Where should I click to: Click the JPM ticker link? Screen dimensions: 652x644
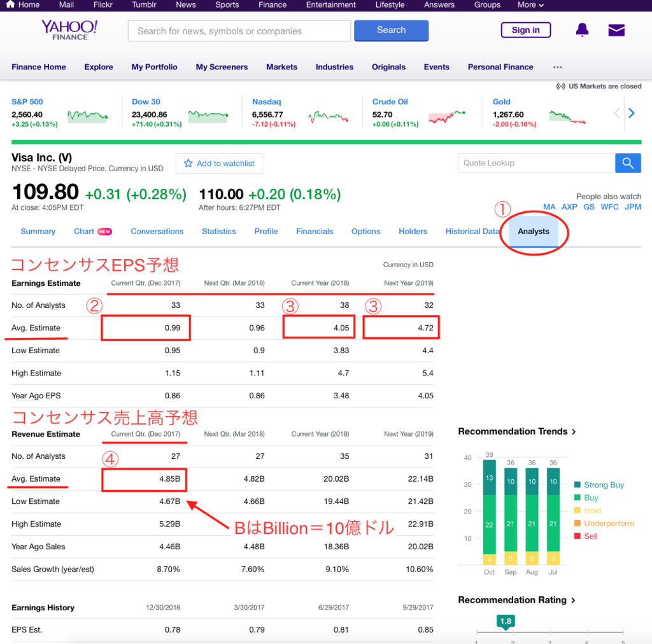pos(633,207)
